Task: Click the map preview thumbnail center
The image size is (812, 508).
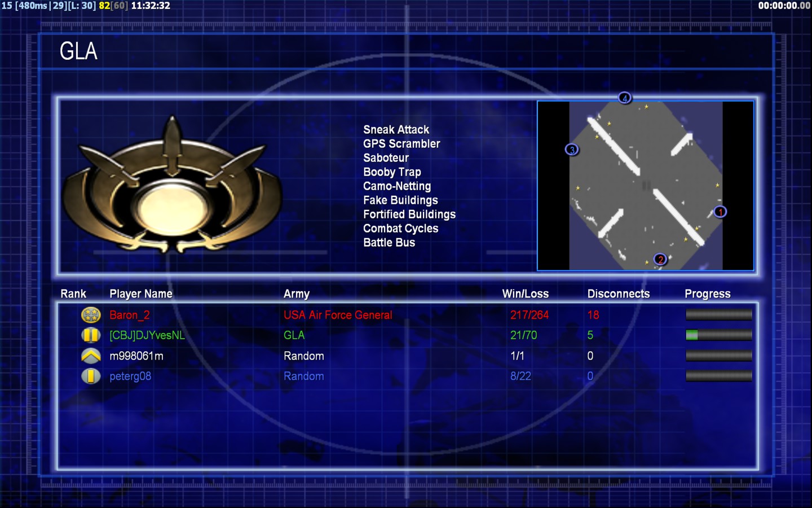Action: [x=646, y=186]
